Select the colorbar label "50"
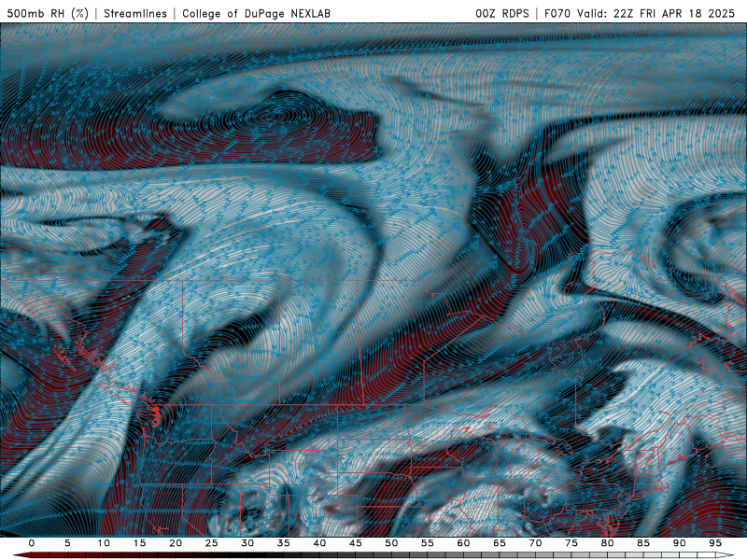This screenshot has height=560, width=747. [x=391, y=543]
